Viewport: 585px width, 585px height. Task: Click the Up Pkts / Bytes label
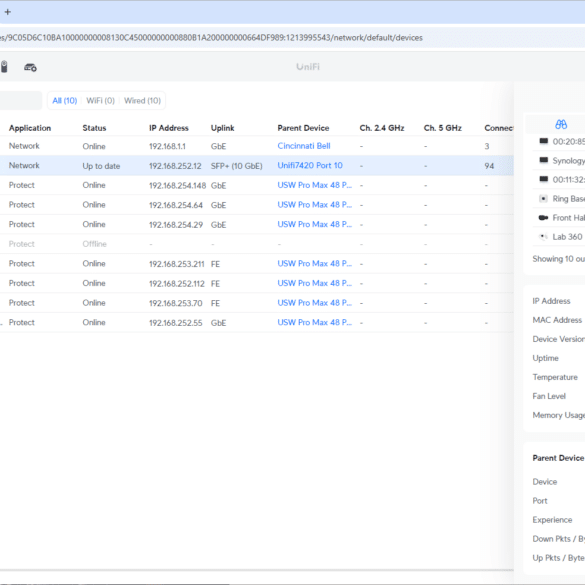pyautogui.click(x=559, y=558)
